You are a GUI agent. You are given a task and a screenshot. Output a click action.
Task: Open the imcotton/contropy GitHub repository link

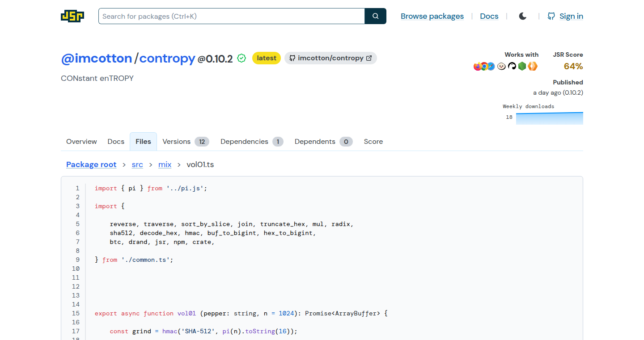coord(330,58)
